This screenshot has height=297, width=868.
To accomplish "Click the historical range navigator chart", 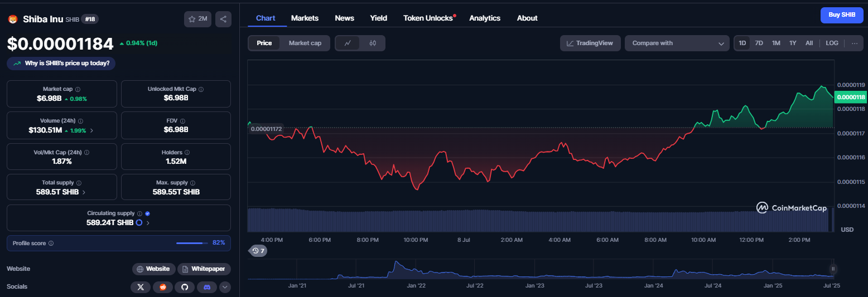I will pyautogui.click(x=541, y=269).
